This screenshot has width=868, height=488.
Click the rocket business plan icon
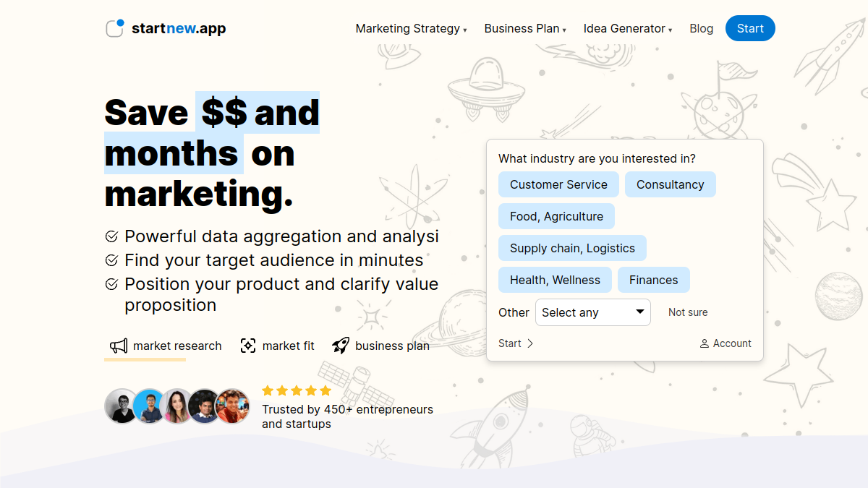tap(341, 346)
